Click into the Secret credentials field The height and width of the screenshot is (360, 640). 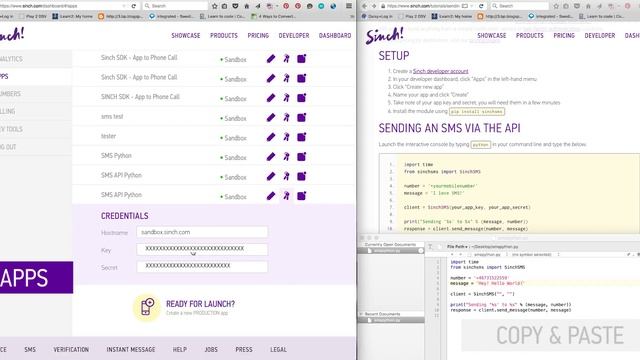202,266
